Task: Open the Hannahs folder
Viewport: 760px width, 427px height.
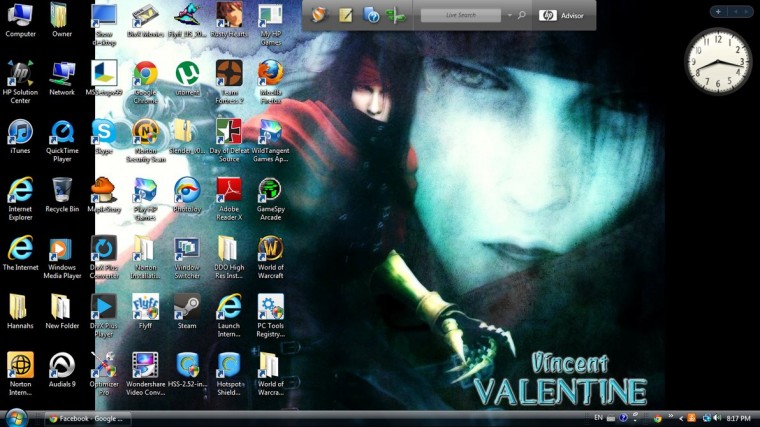Action: (20, 311)
